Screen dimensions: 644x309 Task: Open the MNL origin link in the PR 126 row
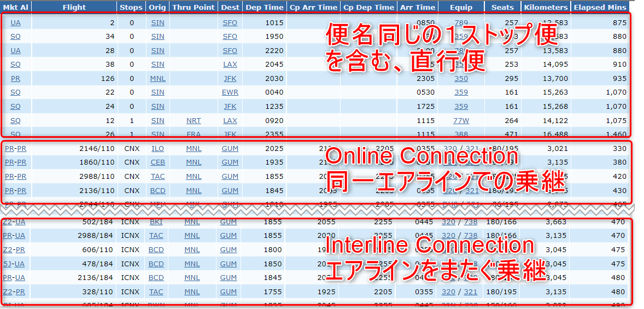[157, 79]
